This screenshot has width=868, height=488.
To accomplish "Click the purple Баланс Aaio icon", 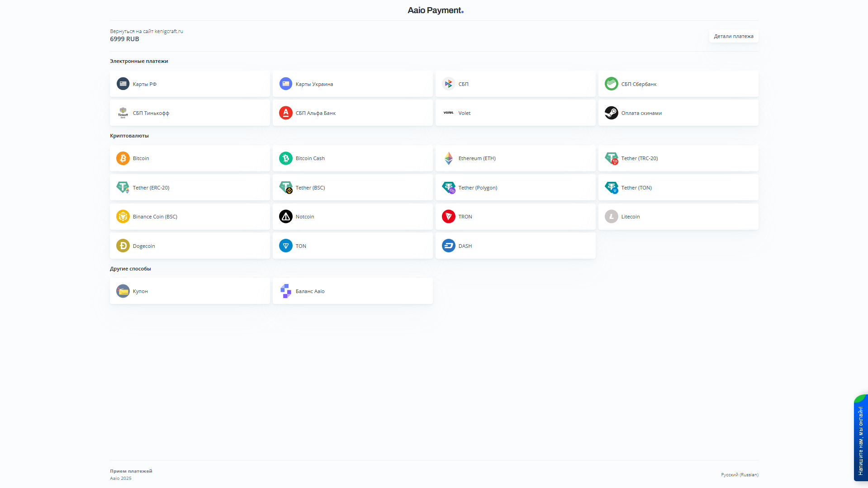I will (286, 291).
